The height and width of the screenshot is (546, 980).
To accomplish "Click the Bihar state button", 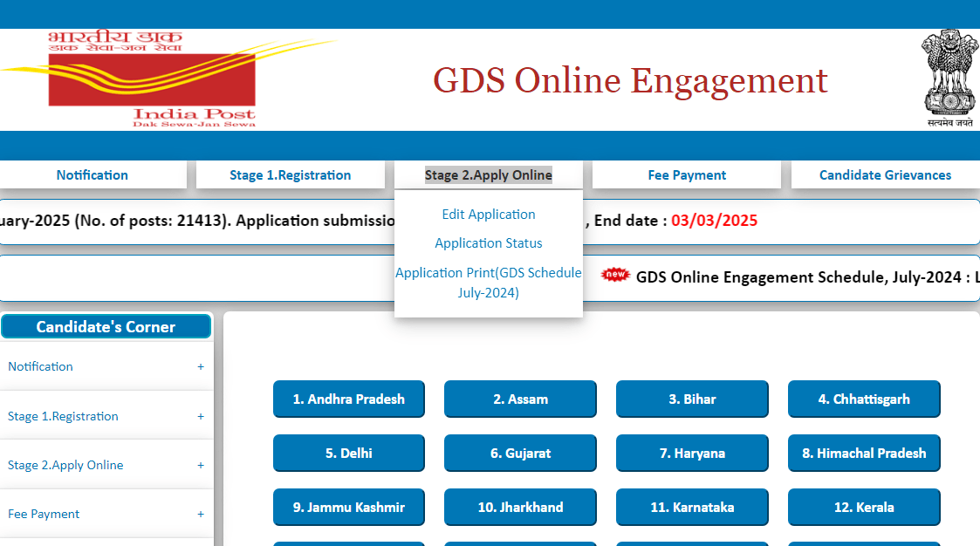I will pos(692,399).
